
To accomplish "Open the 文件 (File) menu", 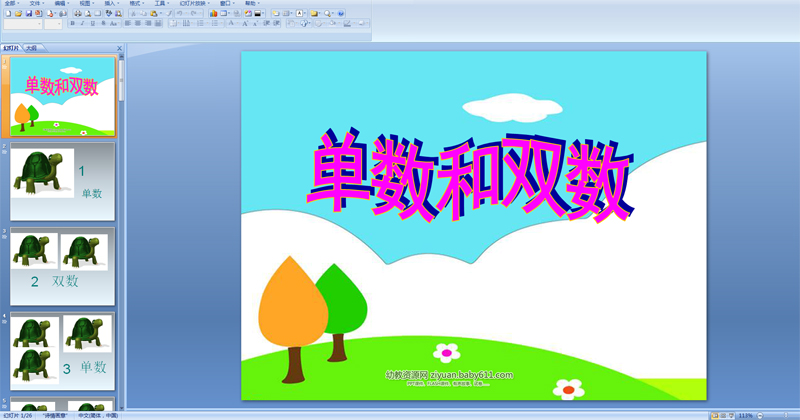I will click(x=37, y=3).
